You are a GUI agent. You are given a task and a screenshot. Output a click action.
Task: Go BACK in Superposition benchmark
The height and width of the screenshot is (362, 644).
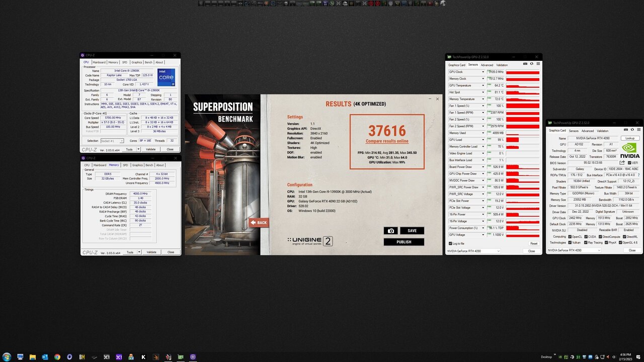(259, 222)
